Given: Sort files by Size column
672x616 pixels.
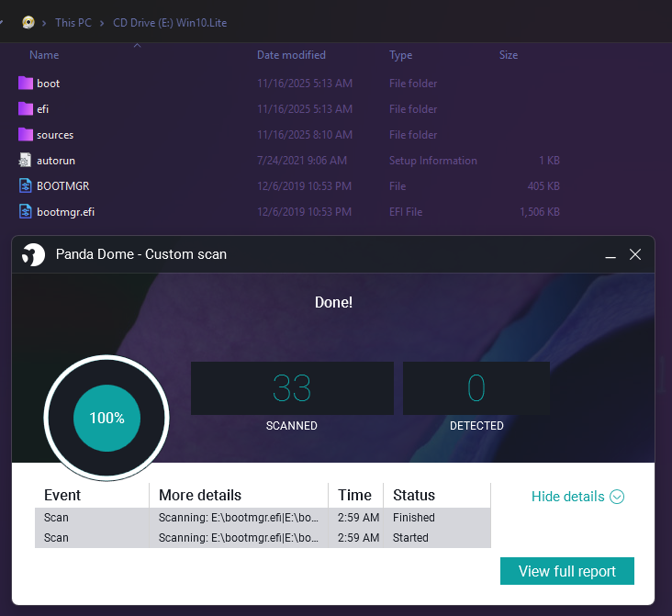Looking at the screenshot, I should (x=509, y=55).
